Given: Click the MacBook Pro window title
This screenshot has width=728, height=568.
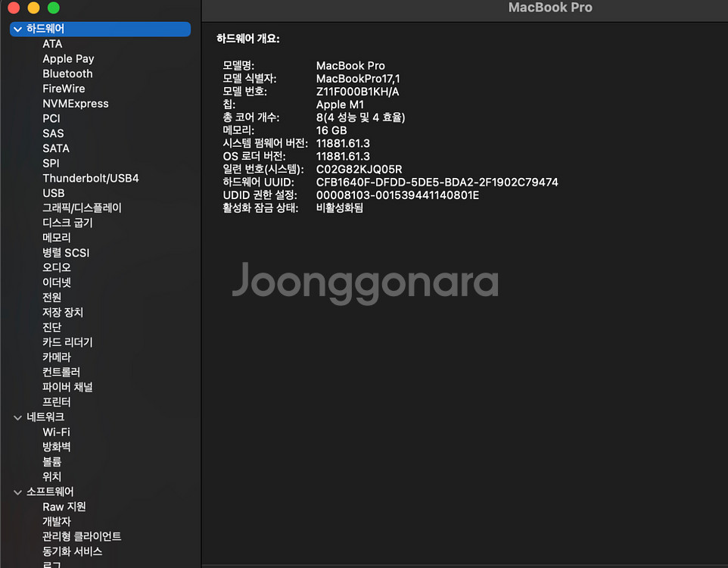Looking at the screenshot, I should [549, 8].
